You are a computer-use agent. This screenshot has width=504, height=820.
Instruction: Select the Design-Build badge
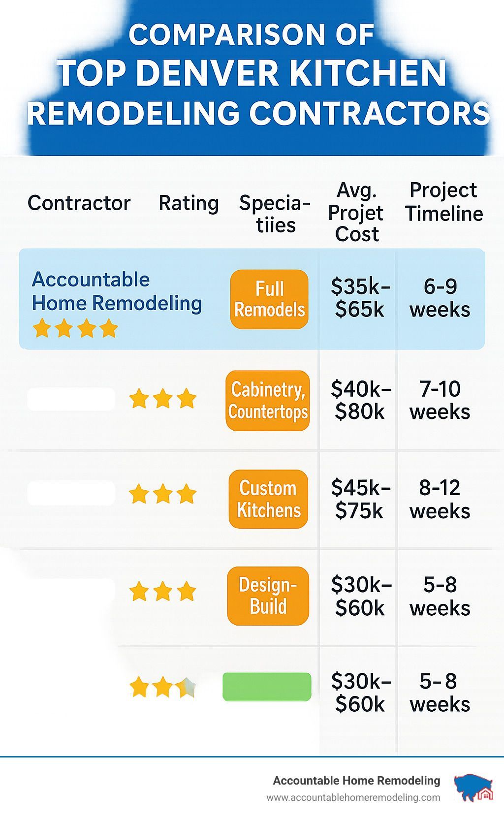268,596
